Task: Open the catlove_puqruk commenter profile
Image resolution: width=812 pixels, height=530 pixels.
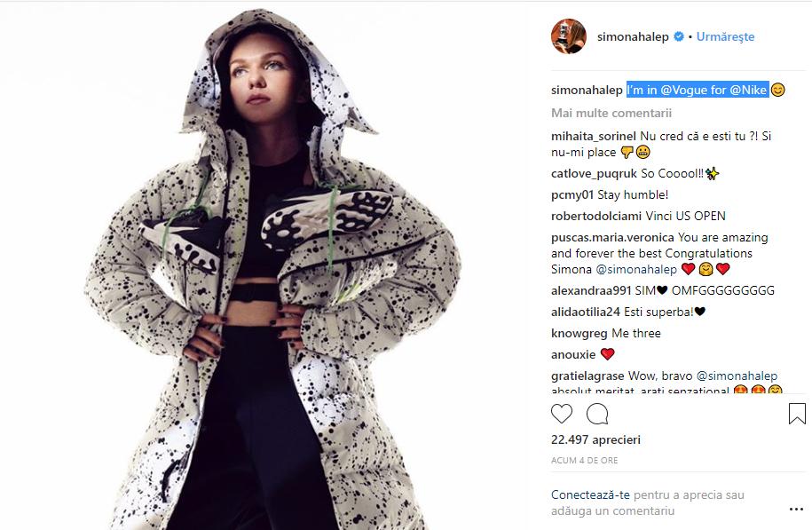Action: click(594, 173)
